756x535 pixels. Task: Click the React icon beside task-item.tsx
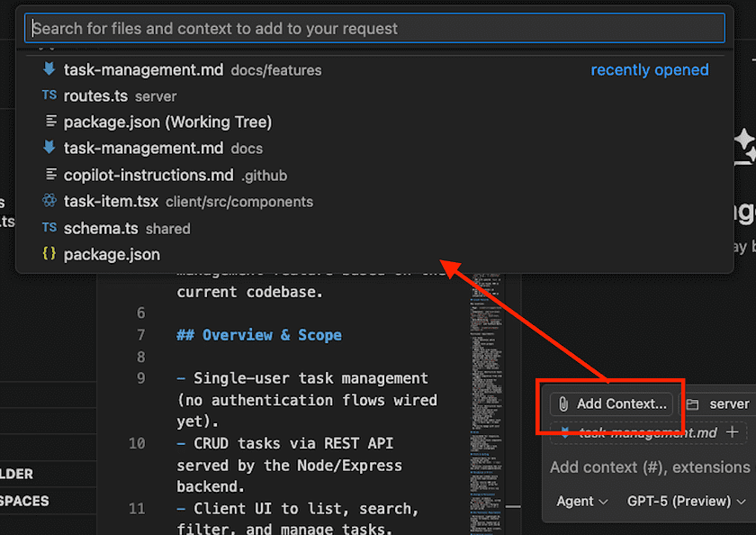click(49, 202)
